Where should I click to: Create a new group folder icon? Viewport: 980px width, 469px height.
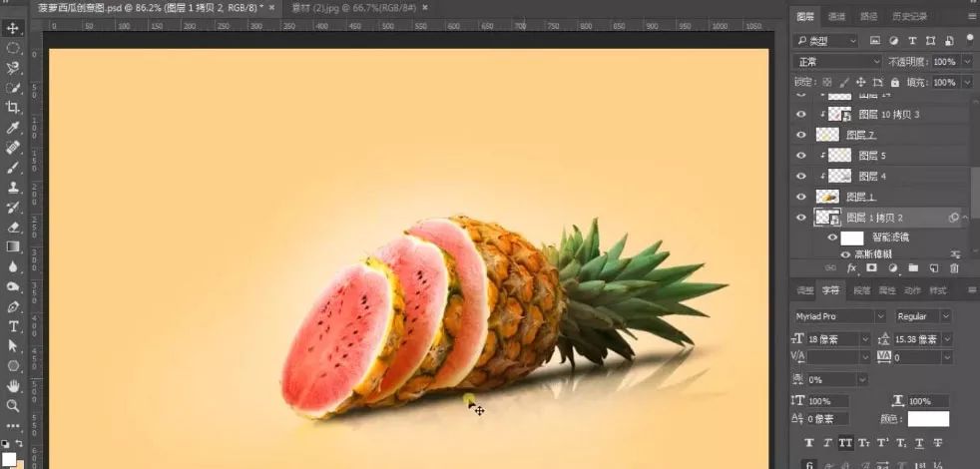pyautogui.click(x=913, y=268)
